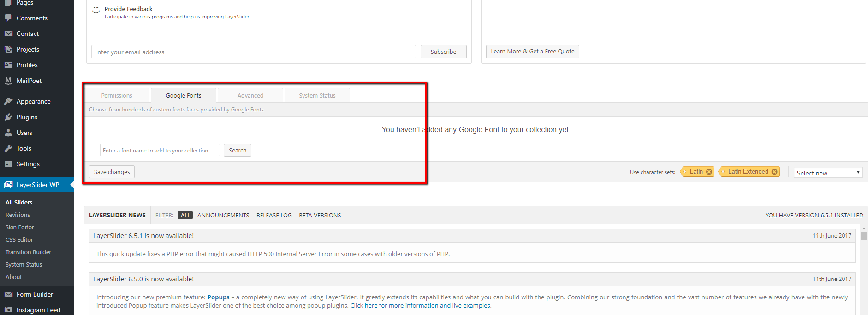Click the Appearance paintbrush icon
Image resolution: width=868 pixels, height=315 pixels.
click(8, 101)
